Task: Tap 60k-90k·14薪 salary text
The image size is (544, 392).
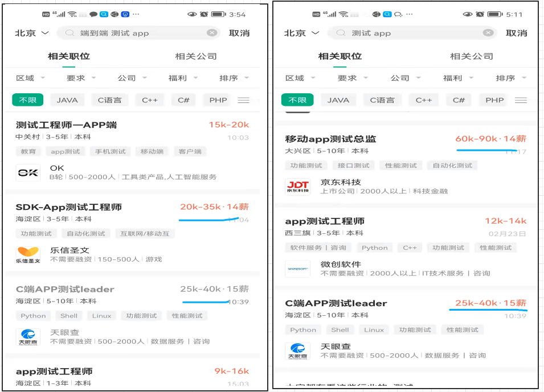Action: (491, 139)
